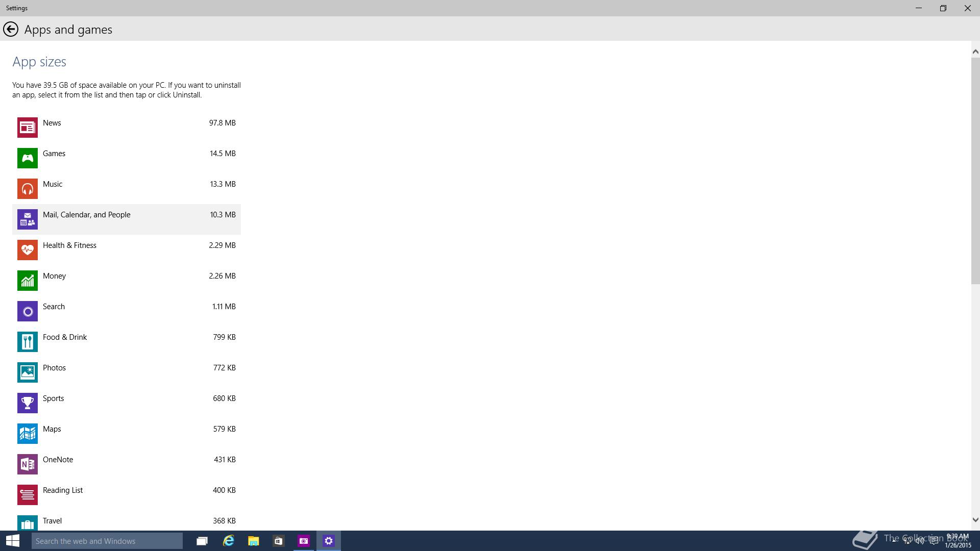Select the Mail, Calendar, and People icon
Viewport: 980px width, 551px height.
(x=28, y=219)
